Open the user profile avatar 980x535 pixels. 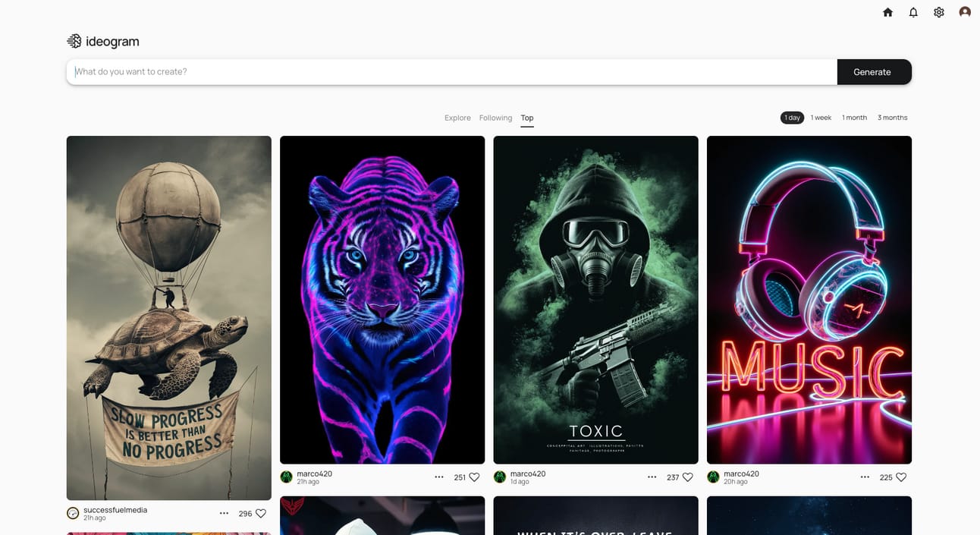click(x=965, y=12)
